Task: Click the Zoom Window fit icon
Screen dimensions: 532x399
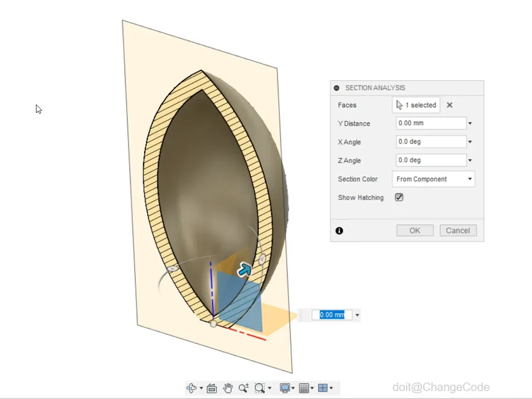Action: coord(259,388)
